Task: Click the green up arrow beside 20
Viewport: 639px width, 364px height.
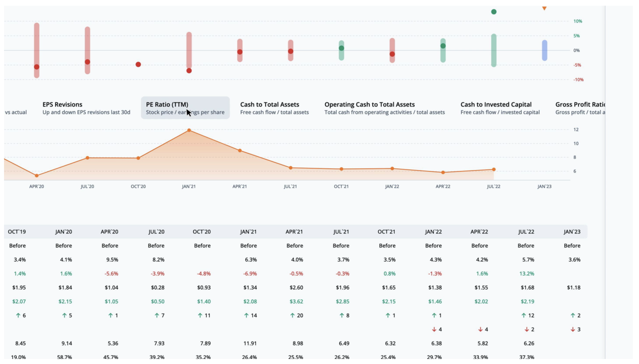Action: (292, 315)
